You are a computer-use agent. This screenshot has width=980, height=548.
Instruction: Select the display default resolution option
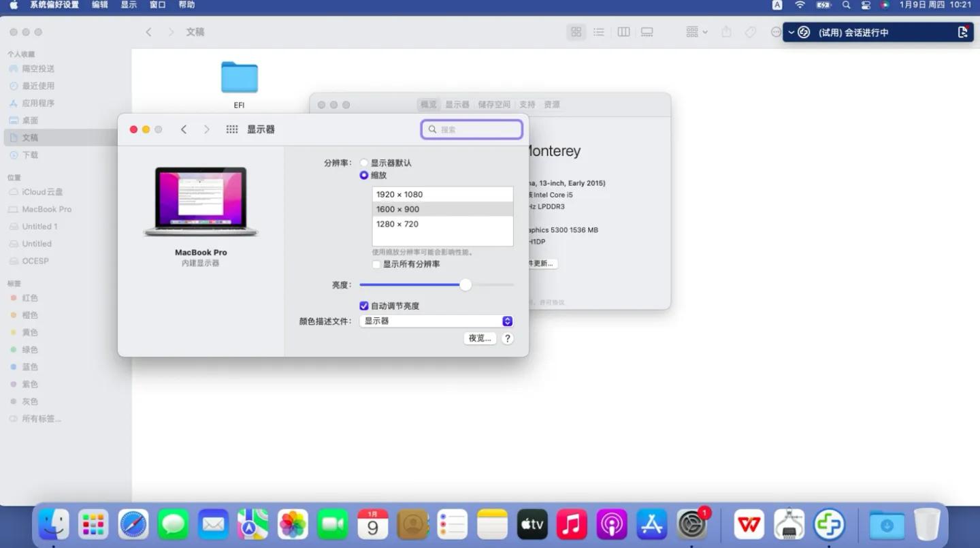pos(364,163)
